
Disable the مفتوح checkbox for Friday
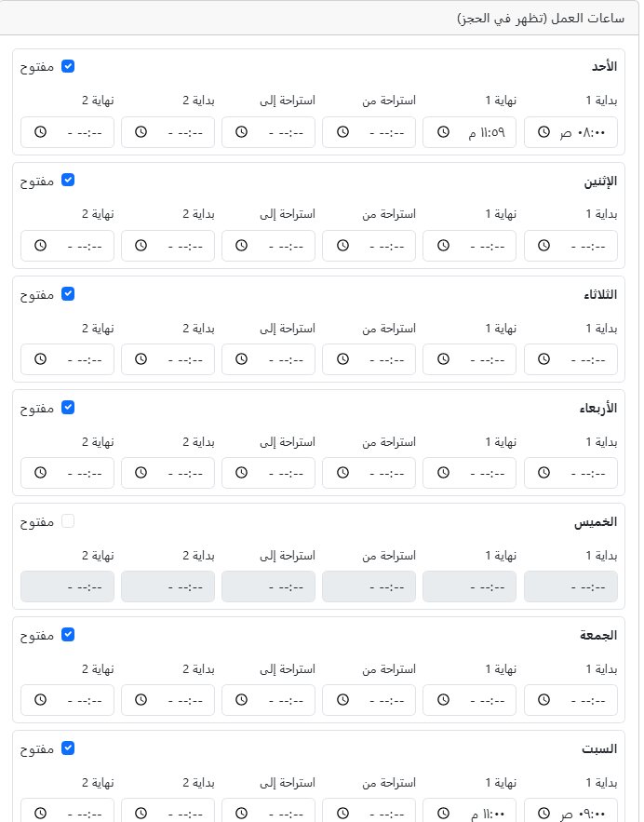point(68,634)
